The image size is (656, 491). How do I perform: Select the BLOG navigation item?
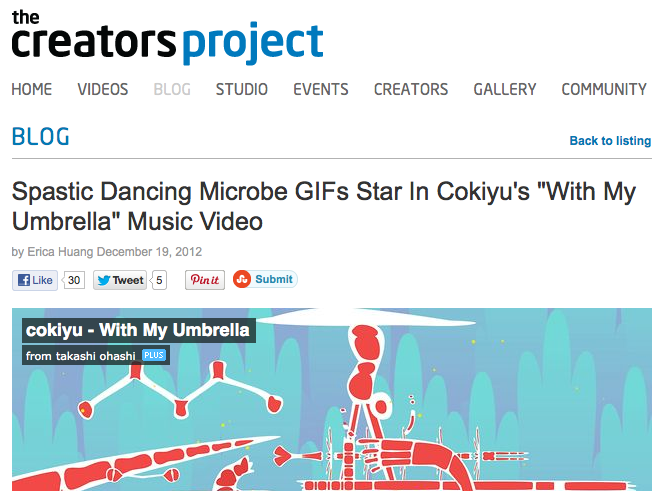tap(172, 89)
